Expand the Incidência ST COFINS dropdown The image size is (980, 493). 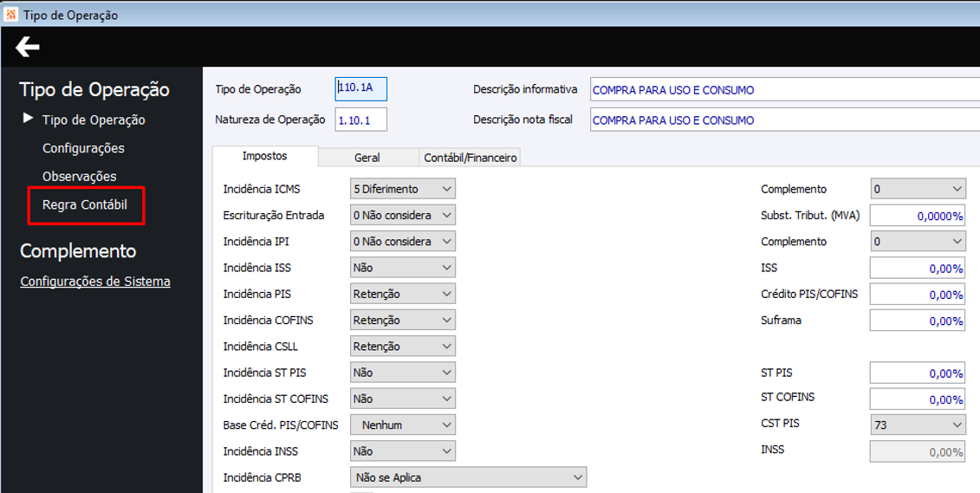tap(403, 399)
